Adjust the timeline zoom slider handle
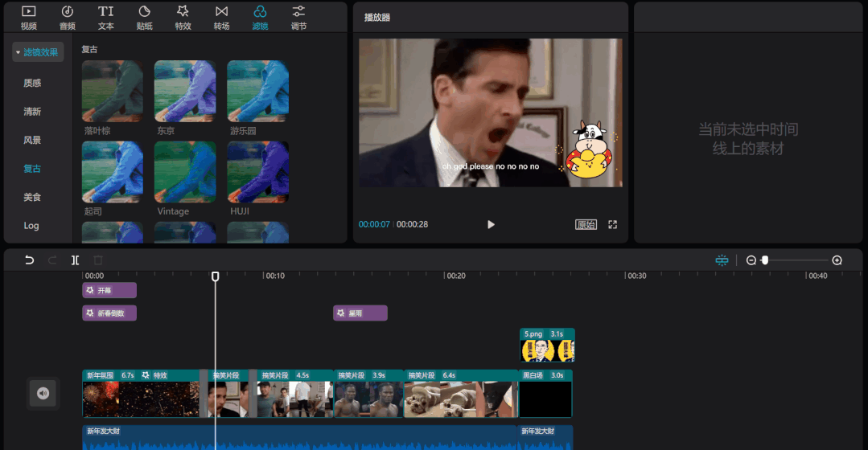This screenshot has width=868, height=450. [765, 260]
